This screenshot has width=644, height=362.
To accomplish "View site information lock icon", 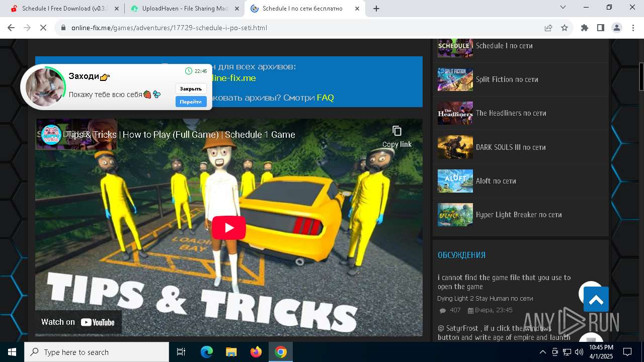I will click(x=63, y=28).
